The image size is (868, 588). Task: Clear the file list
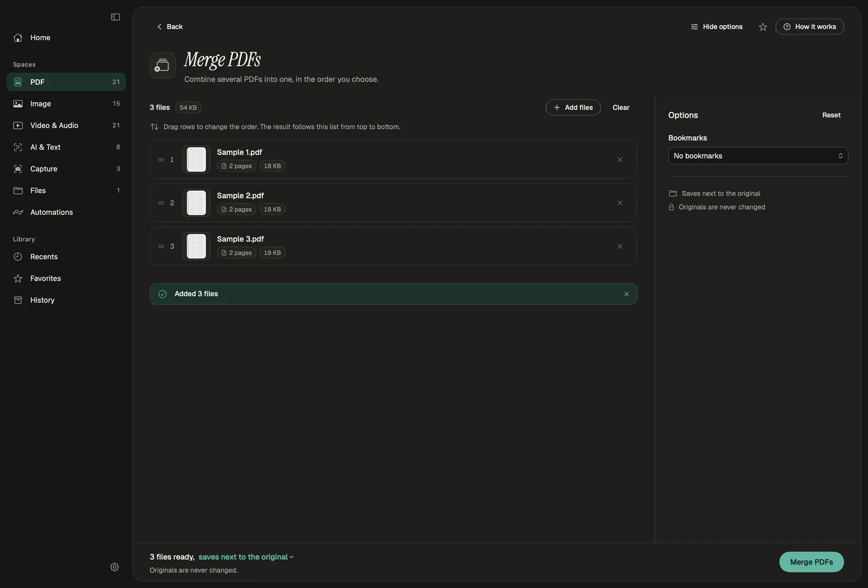pos(621,107)
